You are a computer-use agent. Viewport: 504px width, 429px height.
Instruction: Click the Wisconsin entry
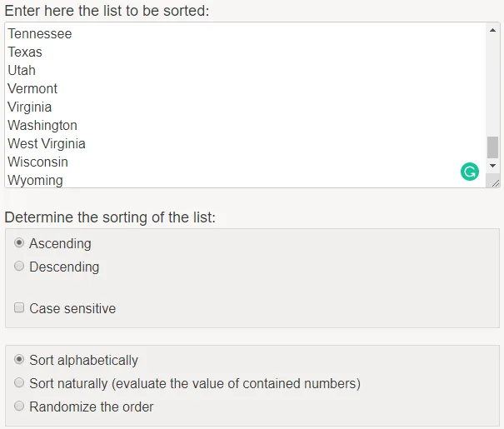tap(37, 162)
